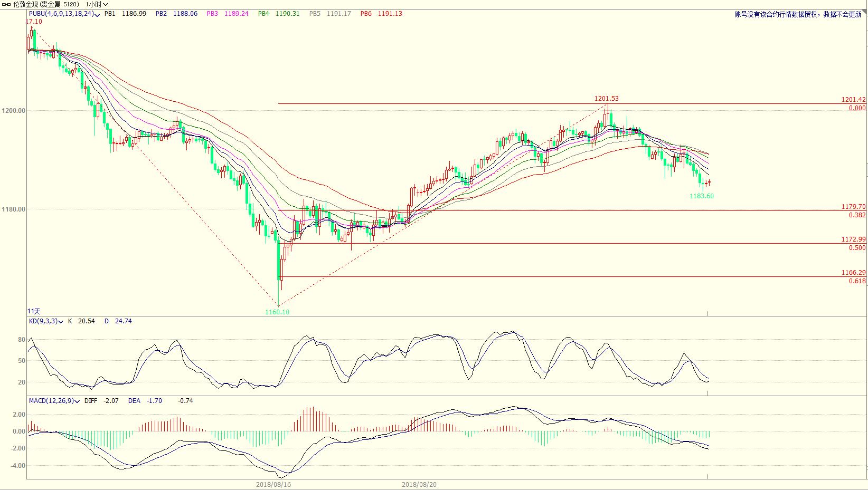868x490 pixels.
Task: Click the KD axis label 50
Action: click(22, 361)
